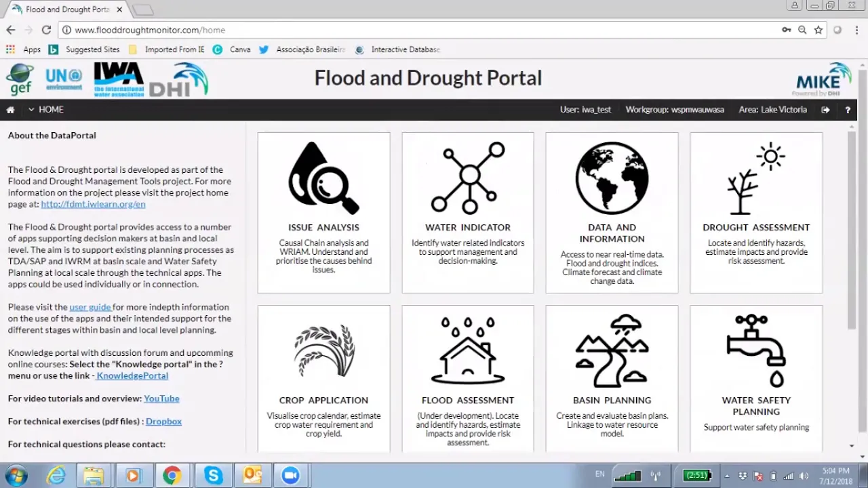Click the CROP APPLICATION title
Screen dimensions: 868x488
tap(323, 401)
